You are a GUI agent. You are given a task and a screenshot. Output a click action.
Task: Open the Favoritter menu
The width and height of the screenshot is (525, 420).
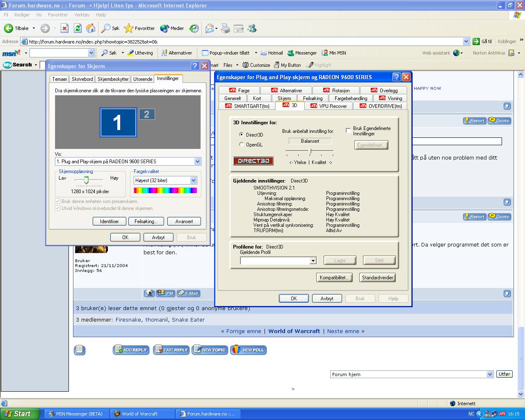point(58,15)
